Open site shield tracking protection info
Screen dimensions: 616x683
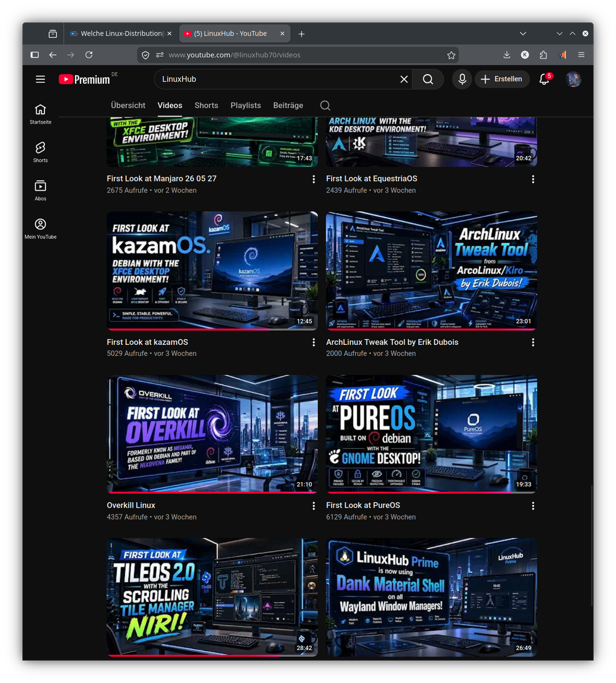click(x=146, y=55)
